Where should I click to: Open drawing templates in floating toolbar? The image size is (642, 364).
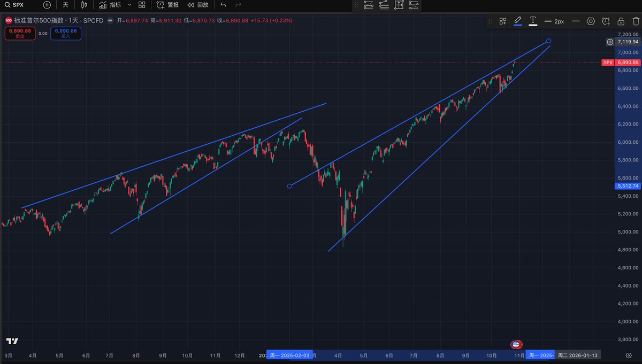pos(503,21)
